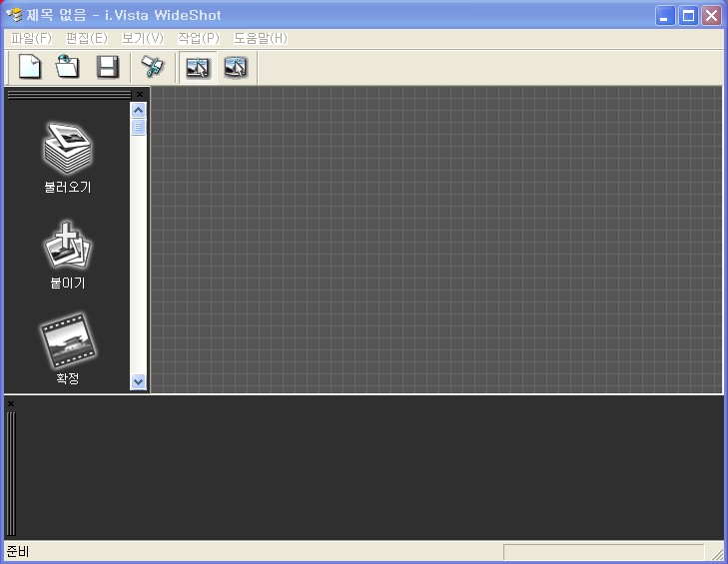Screen dimensions: 728x564
Task: Open the 작업(P) menu
Action: coord(199,38)
